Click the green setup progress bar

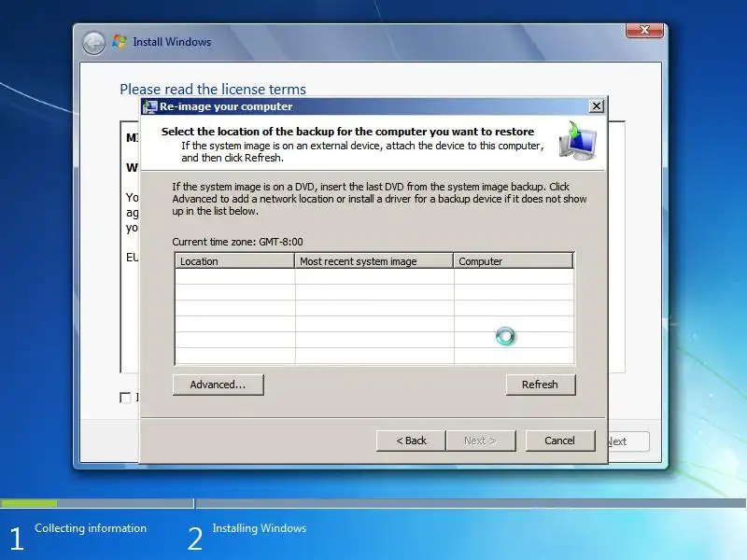pyautogui.click(x=29, y=503)
